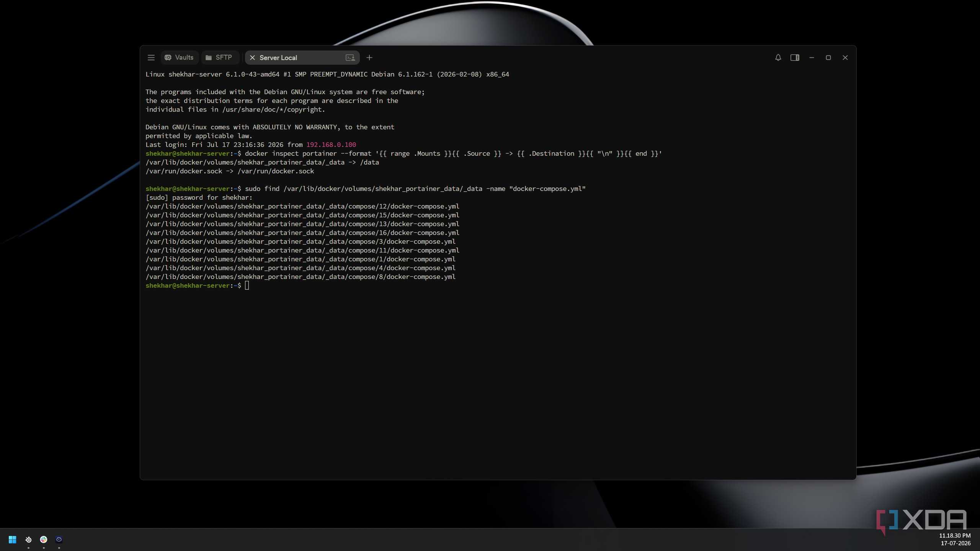Click the portainer_data/_data -> /data line
Screen dimensions: 980x551
point(262,162)
